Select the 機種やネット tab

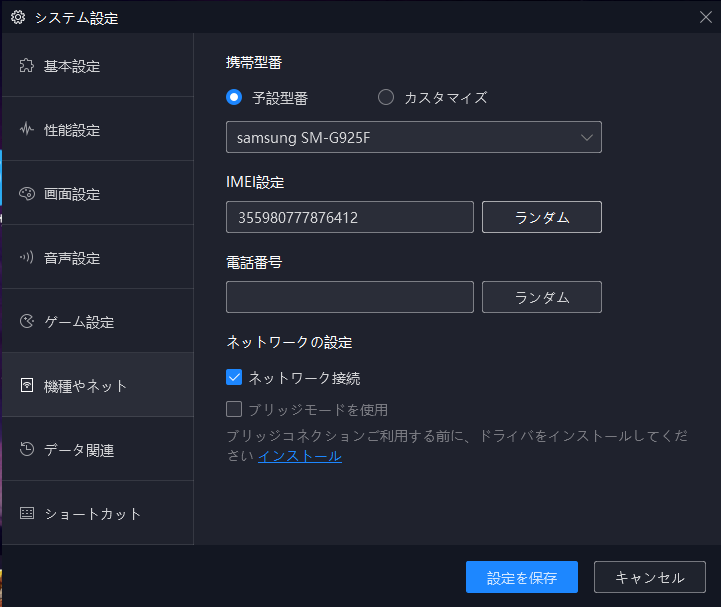tap(97, 385)
